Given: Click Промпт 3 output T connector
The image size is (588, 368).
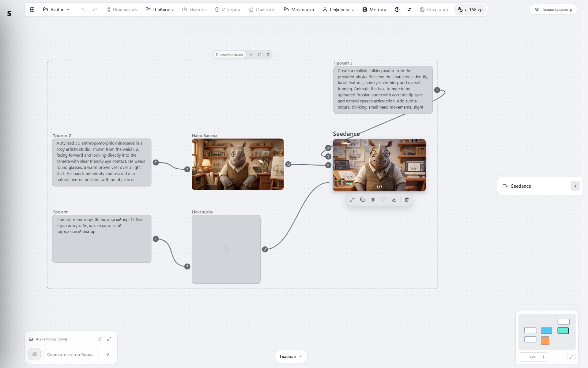Looking at the screenshot, I should (437, 90).
